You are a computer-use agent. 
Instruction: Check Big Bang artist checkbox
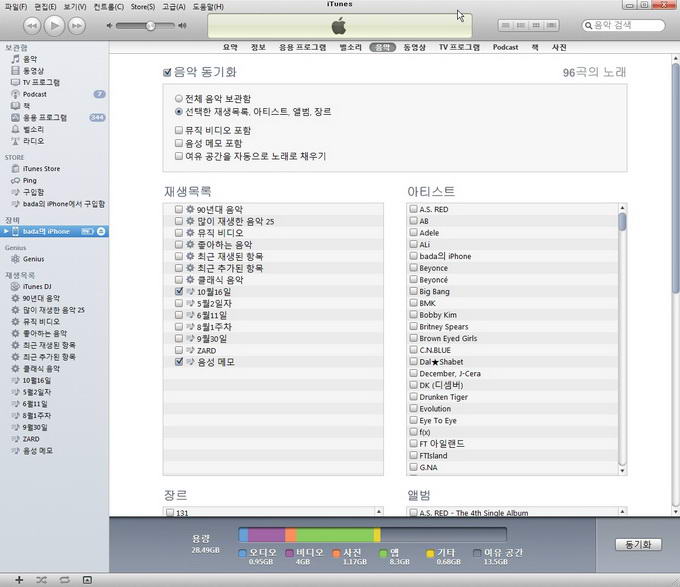pos(414,291)
